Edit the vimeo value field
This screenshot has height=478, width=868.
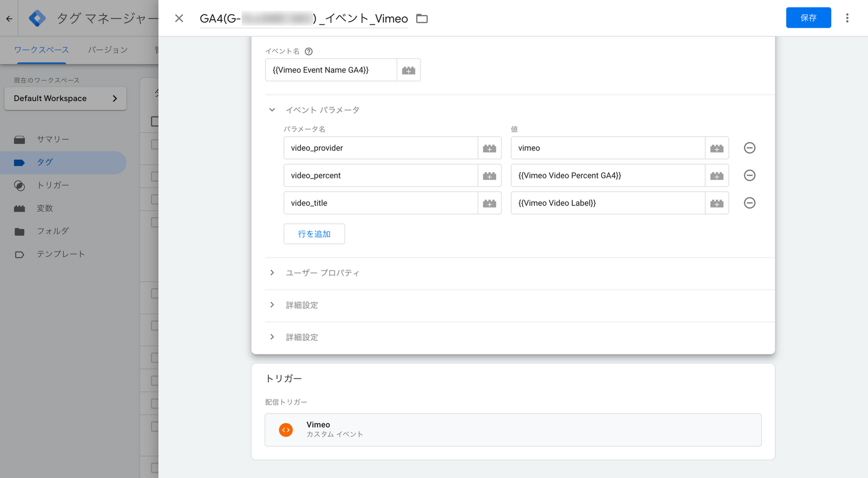[608, 148]
